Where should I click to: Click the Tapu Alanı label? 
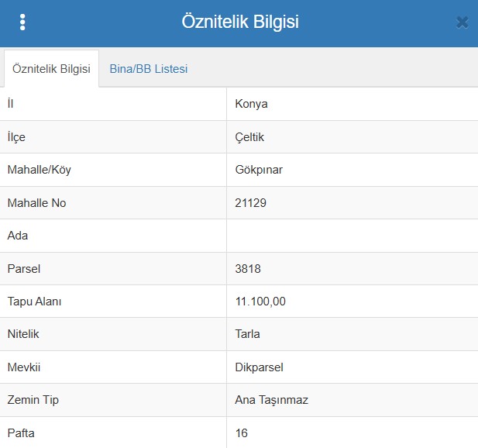tap(34, 302)
